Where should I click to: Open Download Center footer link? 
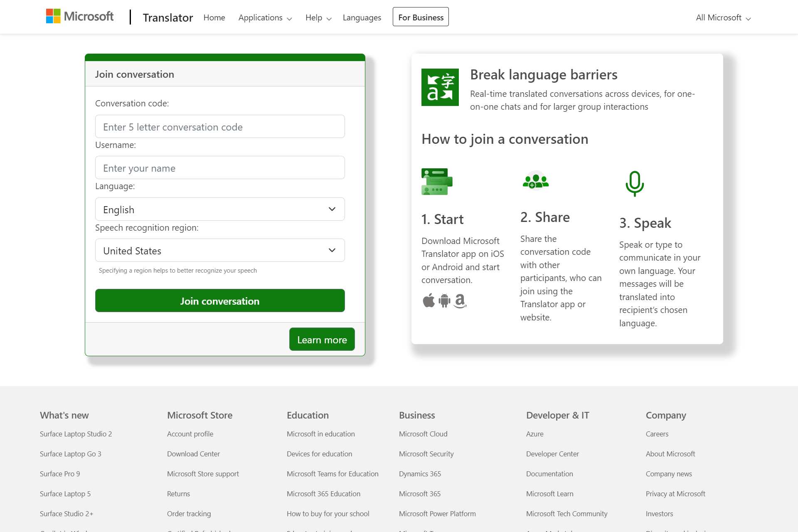click(x=193, y=454)
